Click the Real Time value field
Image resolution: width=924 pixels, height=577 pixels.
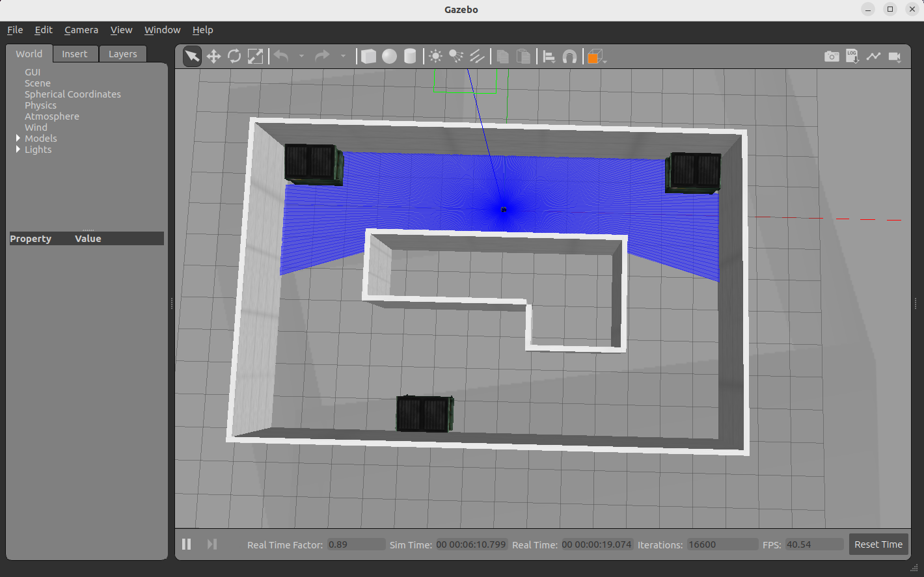point(597,544)
